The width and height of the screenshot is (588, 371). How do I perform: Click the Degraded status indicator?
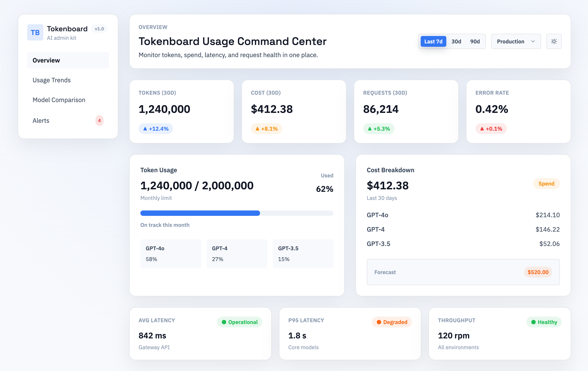[392, 322]
